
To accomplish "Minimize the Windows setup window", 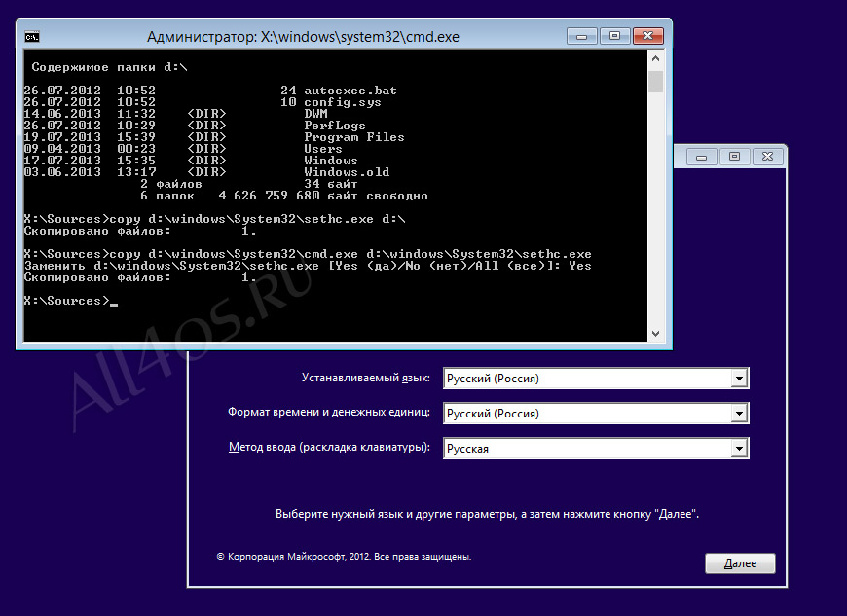I will (702, 157).
